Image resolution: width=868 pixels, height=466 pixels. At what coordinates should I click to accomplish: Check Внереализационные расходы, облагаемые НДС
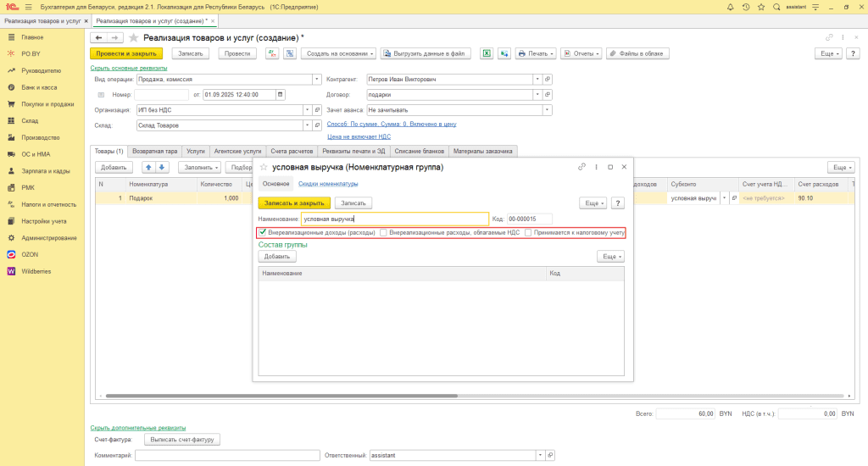(x=383, y=232)
